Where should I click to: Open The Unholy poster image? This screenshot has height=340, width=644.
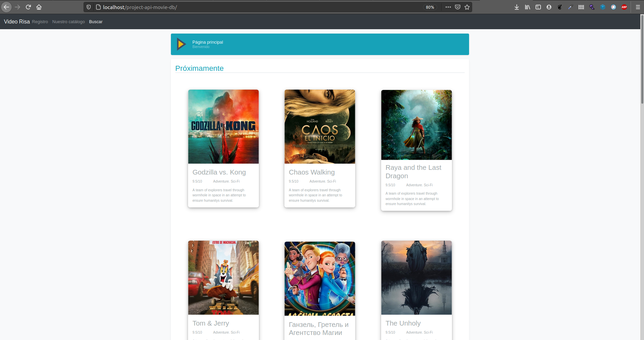pyautogui.click(x=416, y=278)
